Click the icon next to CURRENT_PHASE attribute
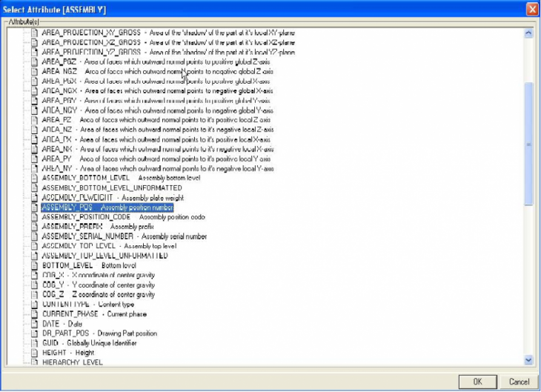 click(x=34, y=314)
